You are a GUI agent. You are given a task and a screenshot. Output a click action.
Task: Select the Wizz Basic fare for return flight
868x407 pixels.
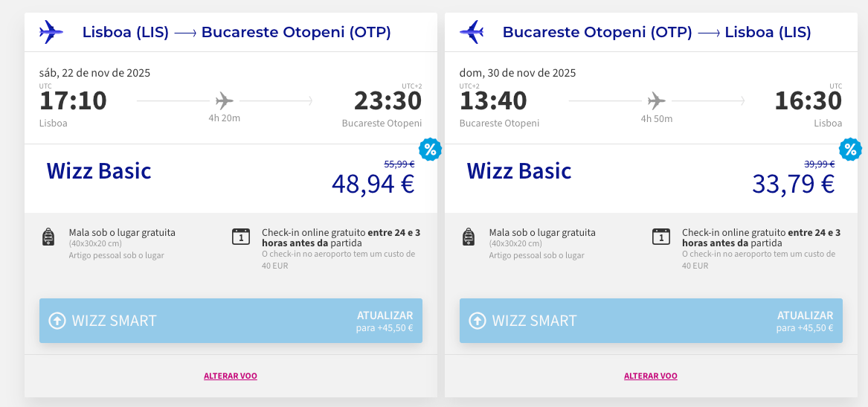click(519, 171)
